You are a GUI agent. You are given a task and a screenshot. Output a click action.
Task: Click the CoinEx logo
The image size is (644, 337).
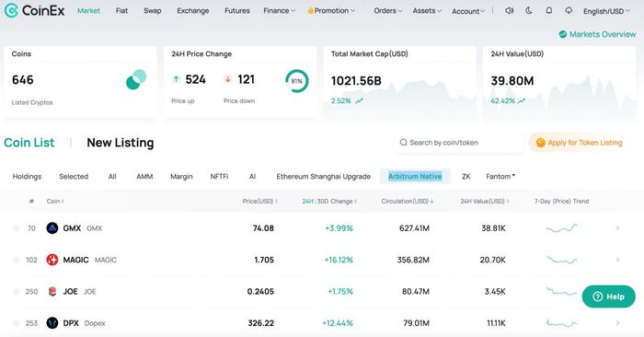tap(35, 10)
